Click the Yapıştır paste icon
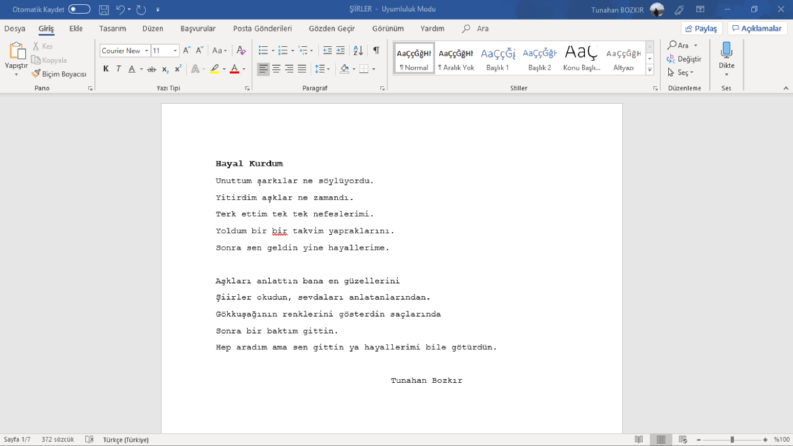This screenshot has width=793, height=446. click(16, 51)
